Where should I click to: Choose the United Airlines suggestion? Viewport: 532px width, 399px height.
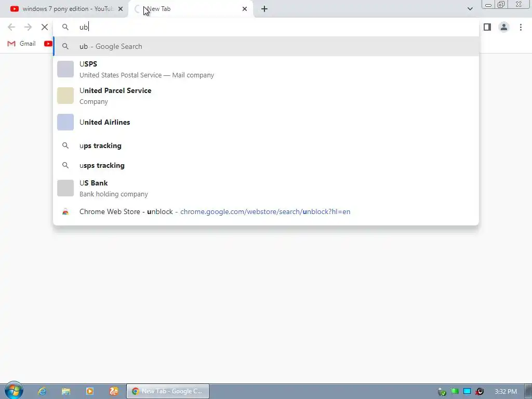(x=266, y=122)
